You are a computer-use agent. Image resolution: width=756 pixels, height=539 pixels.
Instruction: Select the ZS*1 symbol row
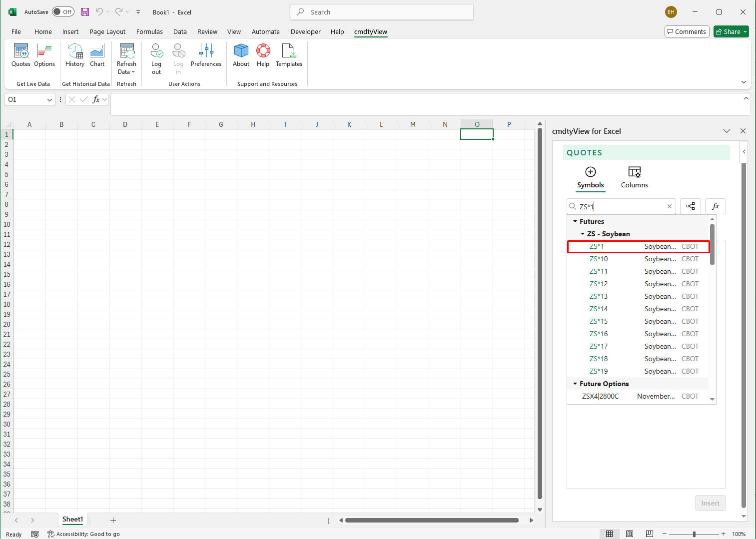tap(638, 246)
